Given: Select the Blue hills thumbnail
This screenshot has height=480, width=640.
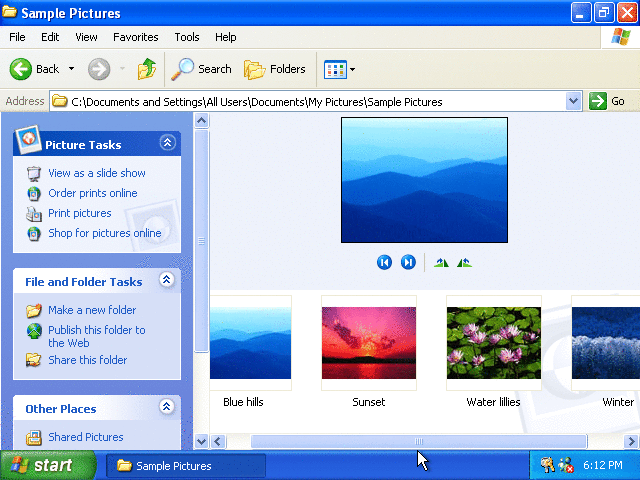Looking at the screenshot, I should pos(250,343).
